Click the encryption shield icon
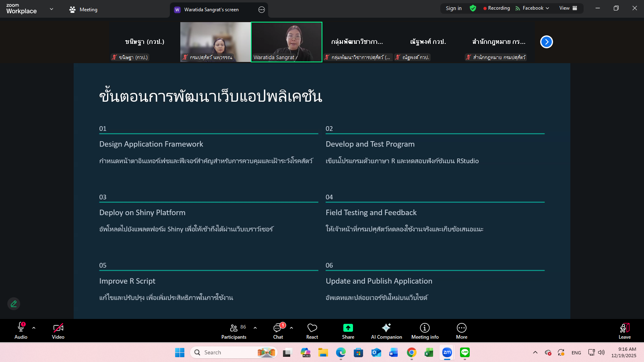 (473, 8)
